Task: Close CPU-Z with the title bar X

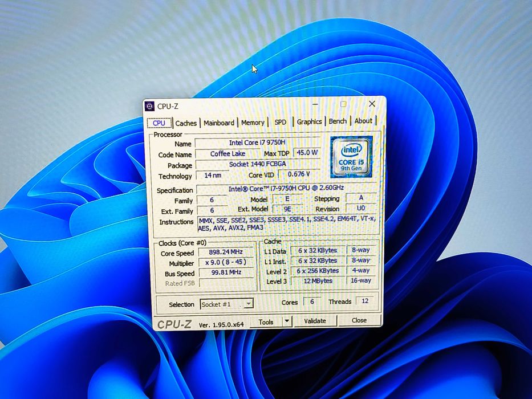Action: [372, 104]
